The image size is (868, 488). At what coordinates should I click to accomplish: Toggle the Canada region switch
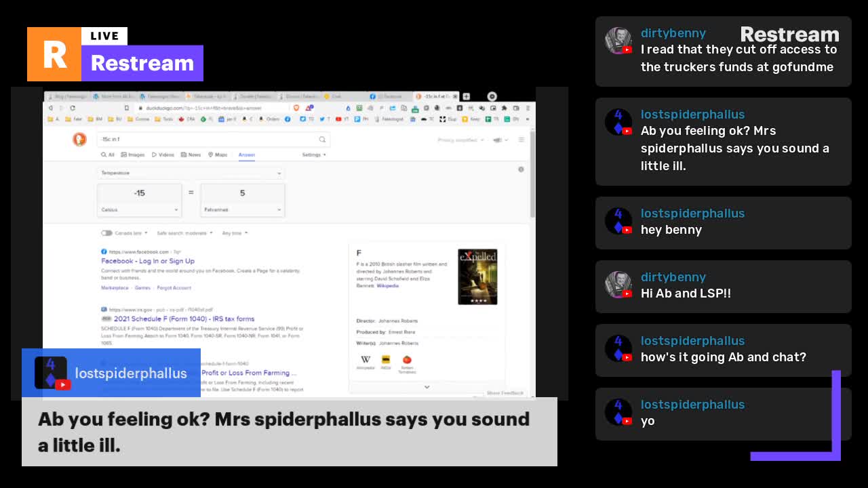[106, 233]
